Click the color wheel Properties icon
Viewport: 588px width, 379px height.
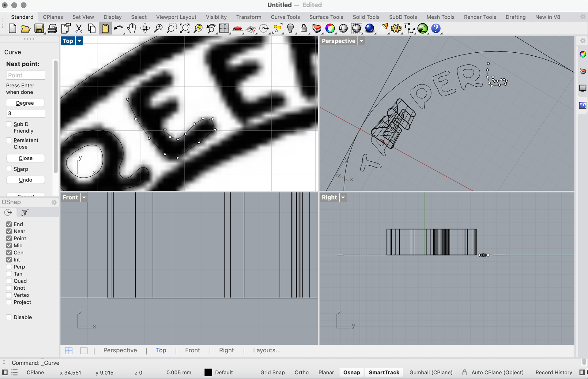click(x=330, y=28)
